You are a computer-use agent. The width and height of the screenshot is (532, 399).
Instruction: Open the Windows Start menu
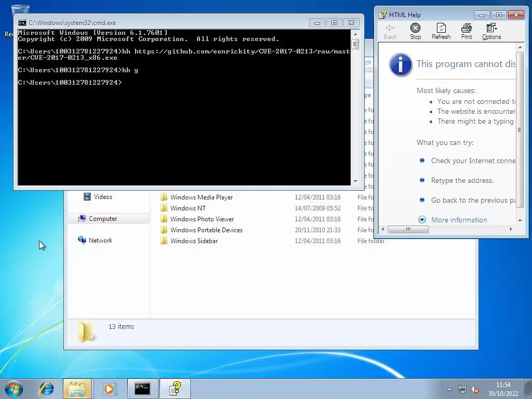click(14, 389)
